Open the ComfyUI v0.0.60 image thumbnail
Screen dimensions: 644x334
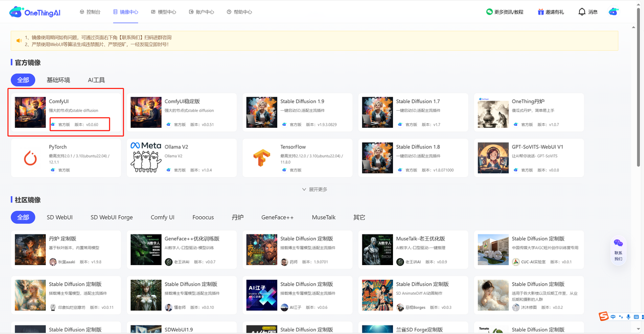30,112
